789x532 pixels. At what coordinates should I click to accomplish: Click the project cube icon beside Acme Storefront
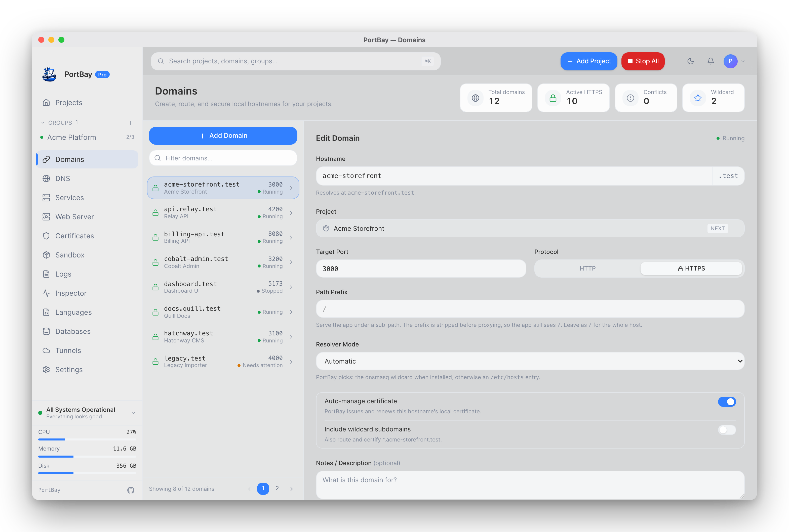[x=326, y=228]
